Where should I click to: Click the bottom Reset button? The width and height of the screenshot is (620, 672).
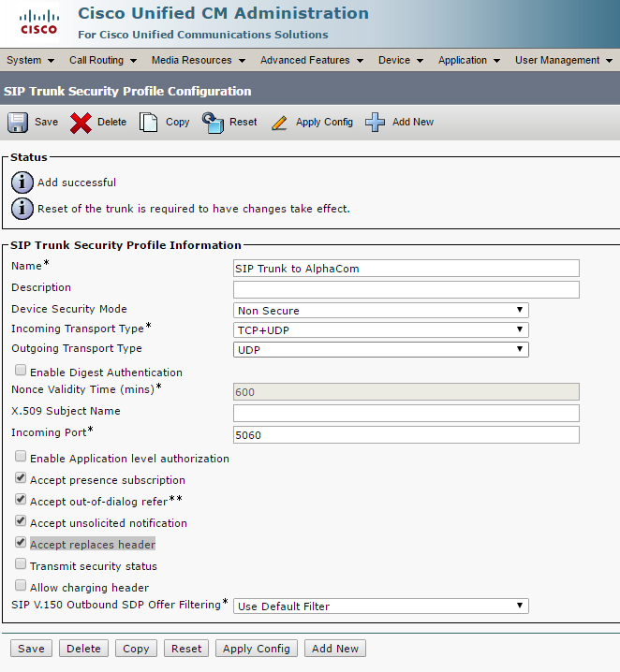[186, 649]
